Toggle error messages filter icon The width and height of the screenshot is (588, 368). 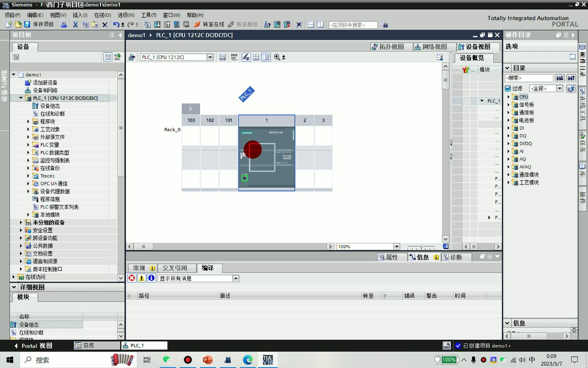(132, 278)
